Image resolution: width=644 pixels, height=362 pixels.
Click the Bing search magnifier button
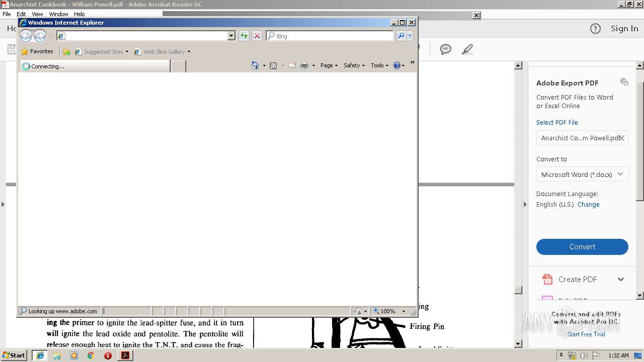tap(401, 36)
